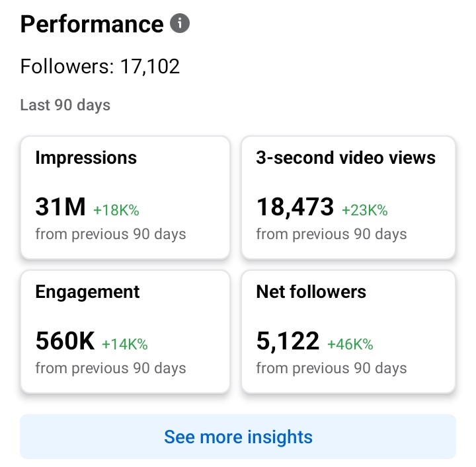Click the info icon beside Performance
The image size is (476, 467).
tap(180, 24)
